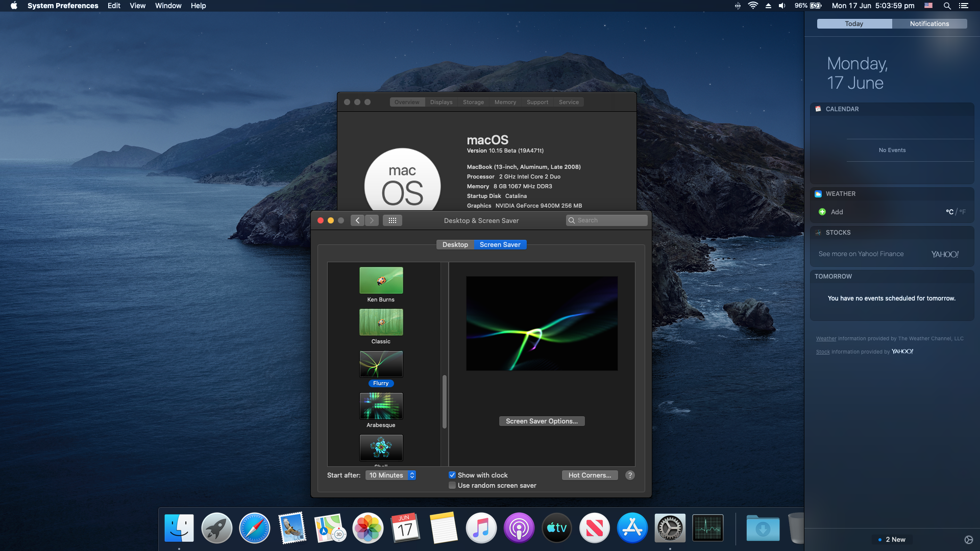The width and height of the screenshot is (980, 551).
Task: Open Memory tab in About This Mac
Action: (x=505, y=102)
